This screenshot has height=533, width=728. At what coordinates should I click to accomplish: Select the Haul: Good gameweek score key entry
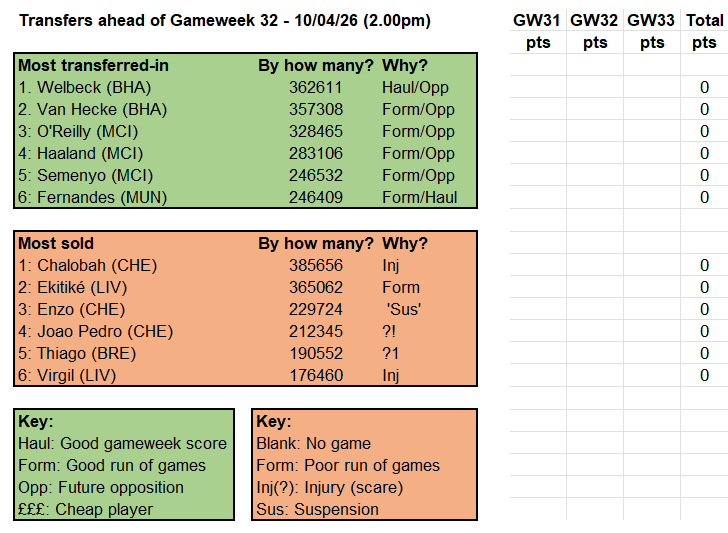tap(122, 443)
